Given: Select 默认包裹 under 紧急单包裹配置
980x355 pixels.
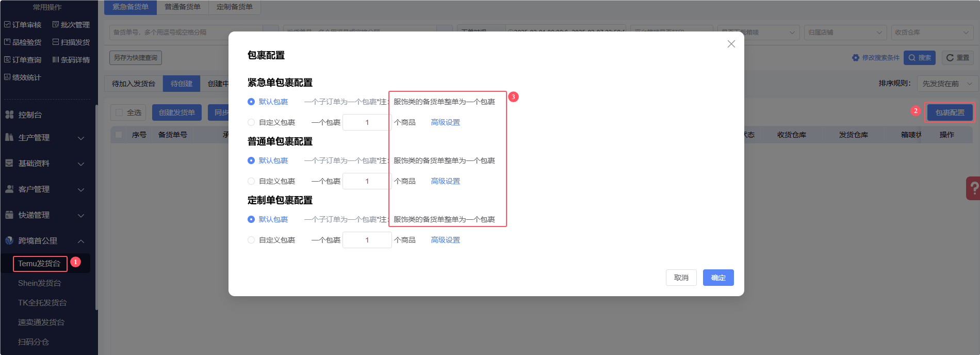Looking at the screenshot, I should 268,102.
